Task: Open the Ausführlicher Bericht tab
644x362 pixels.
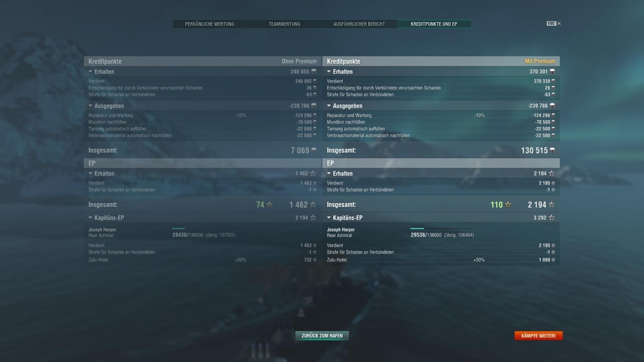Action: pyautogui.click(x=359, y=24)
